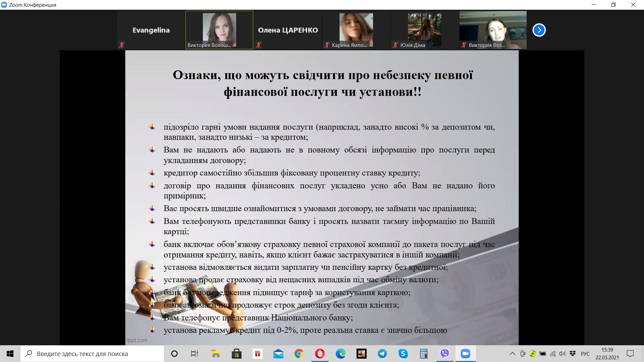Screen dimensions: 644x362
Task: Open Evangelina's participant tile
Action: pos(151,30)
